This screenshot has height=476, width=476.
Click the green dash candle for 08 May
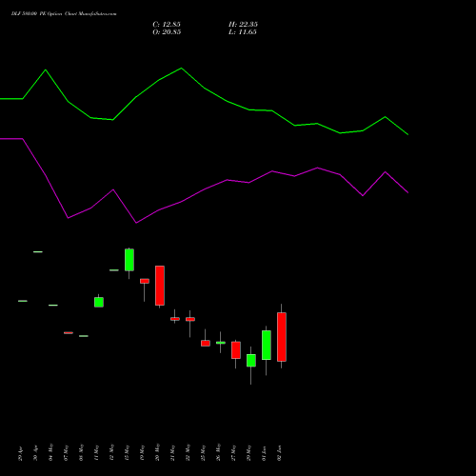[84, 336]
